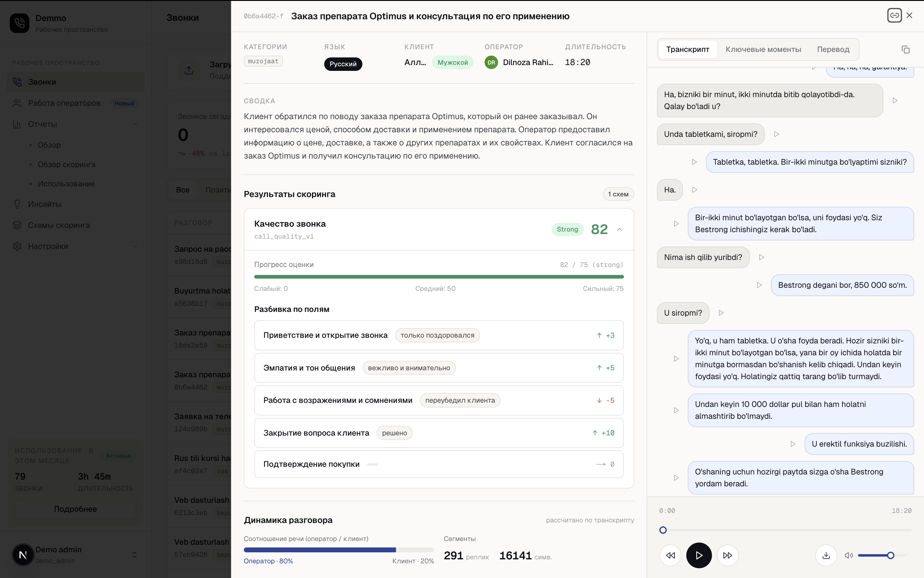The height and width of the screenshot is (578, 924).
Task: Play segment 'Tabletka, tabletka. Bir-ikki minutga'
Action: pos(694,162)
